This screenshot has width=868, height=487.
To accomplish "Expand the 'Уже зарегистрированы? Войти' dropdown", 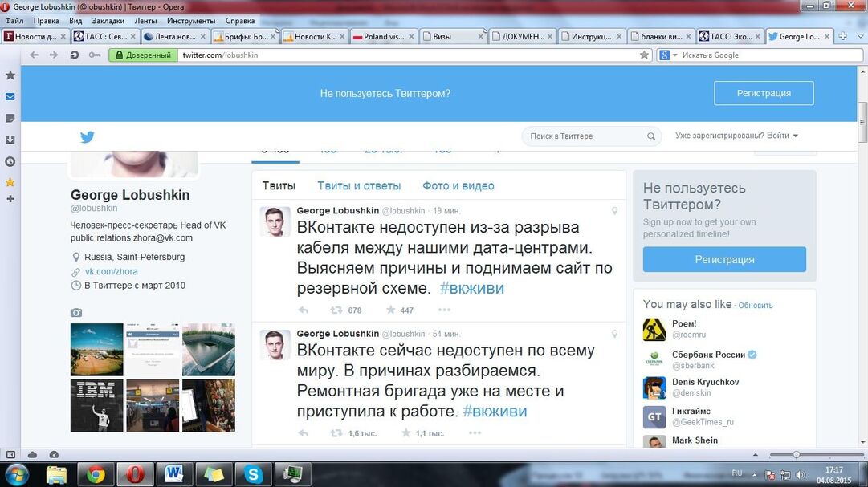I will [737, 136].
